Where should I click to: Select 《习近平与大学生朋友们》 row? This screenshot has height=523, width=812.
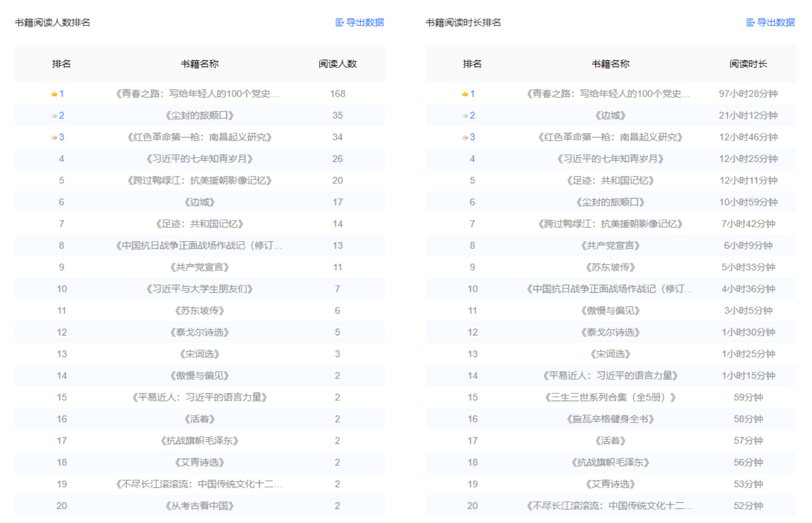pos(200,289)
